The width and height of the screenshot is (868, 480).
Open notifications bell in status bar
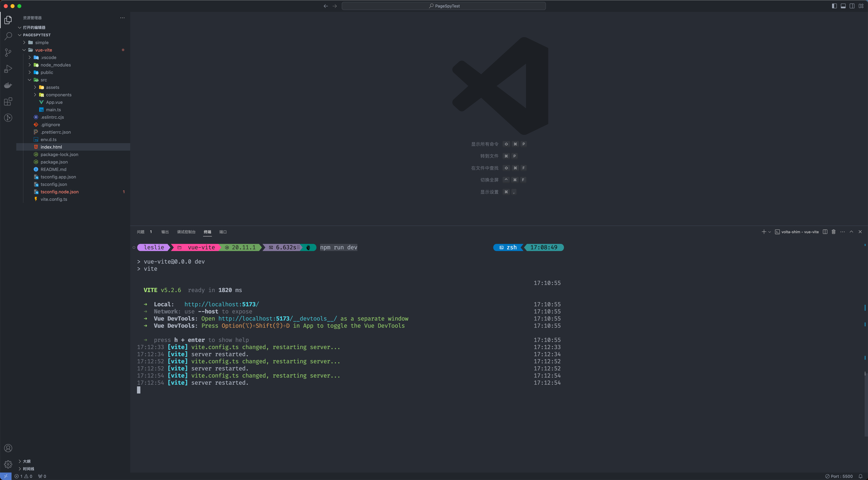[860, 476]
